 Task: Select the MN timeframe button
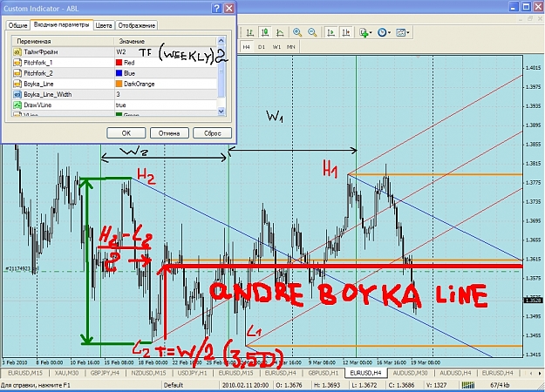(x=291, y=46)
